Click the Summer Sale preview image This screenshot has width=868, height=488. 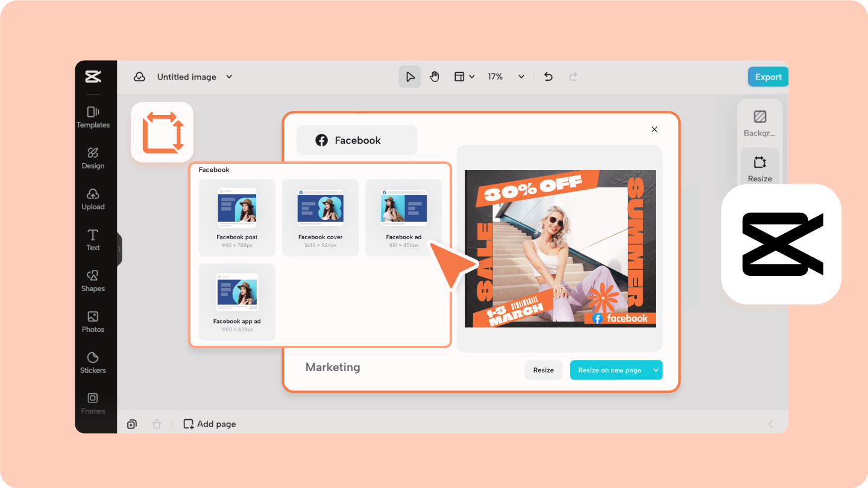click(x=560, y=248)
